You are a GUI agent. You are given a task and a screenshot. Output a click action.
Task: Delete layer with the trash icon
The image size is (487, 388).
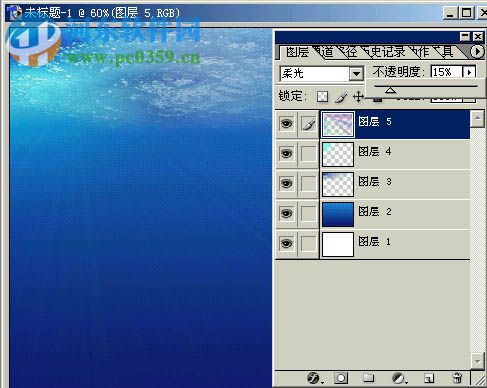click(457, 378)
